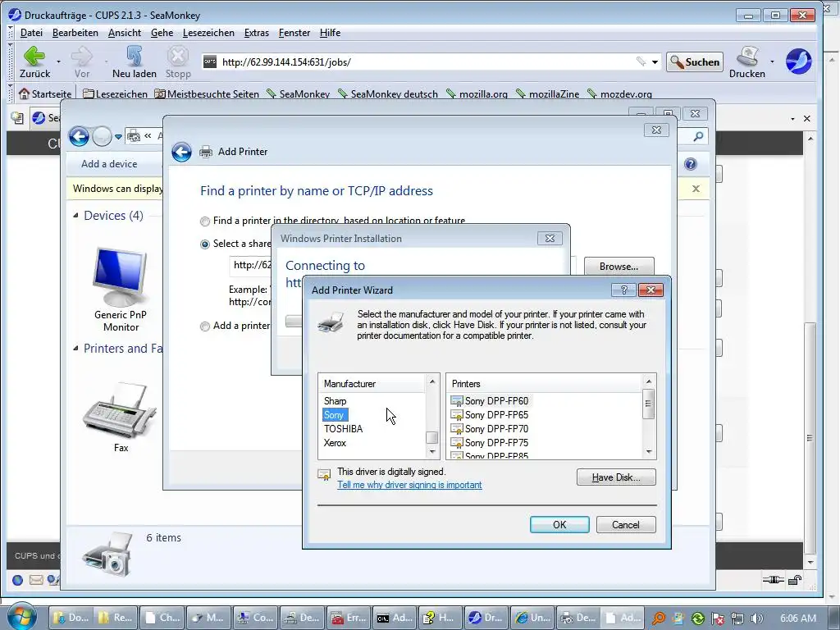
Task: Select the Generic PnP Monitor device
Action: point(121,290)
